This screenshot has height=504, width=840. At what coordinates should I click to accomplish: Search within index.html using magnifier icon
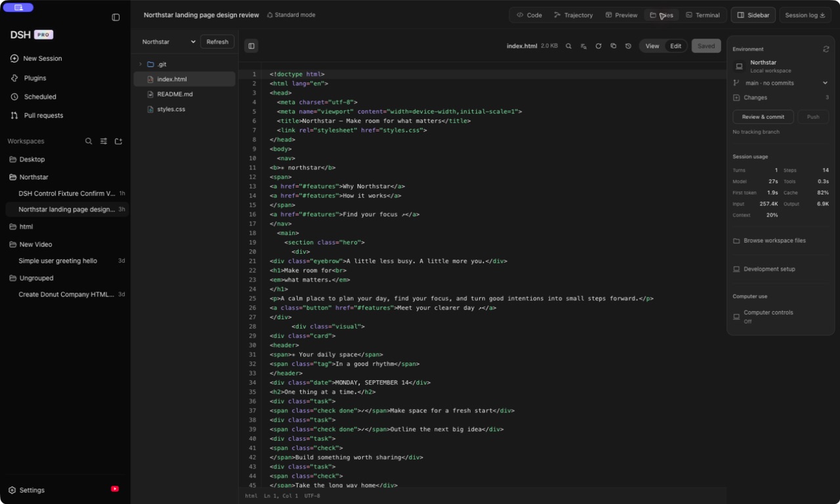(568, 46)
